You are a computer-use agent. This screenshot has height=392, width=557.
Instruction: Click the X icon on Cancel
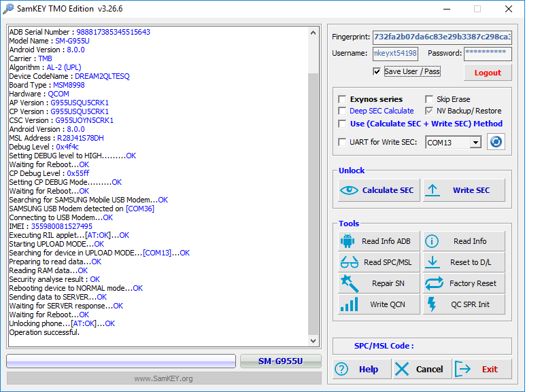(402, 370)
